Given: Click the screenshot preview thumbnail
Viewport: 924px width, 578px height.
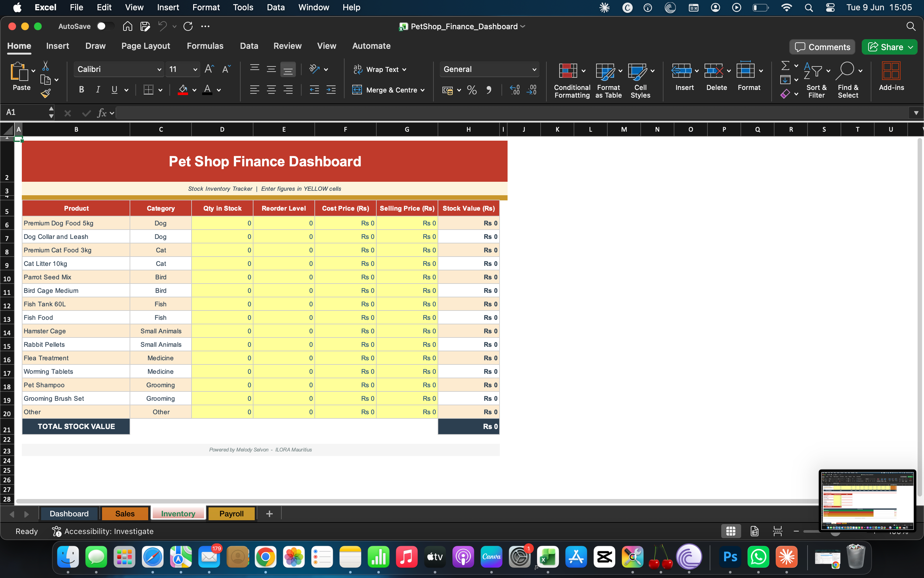Looking at the screenshot, I should pyautogui.click(x=867, y=501).
